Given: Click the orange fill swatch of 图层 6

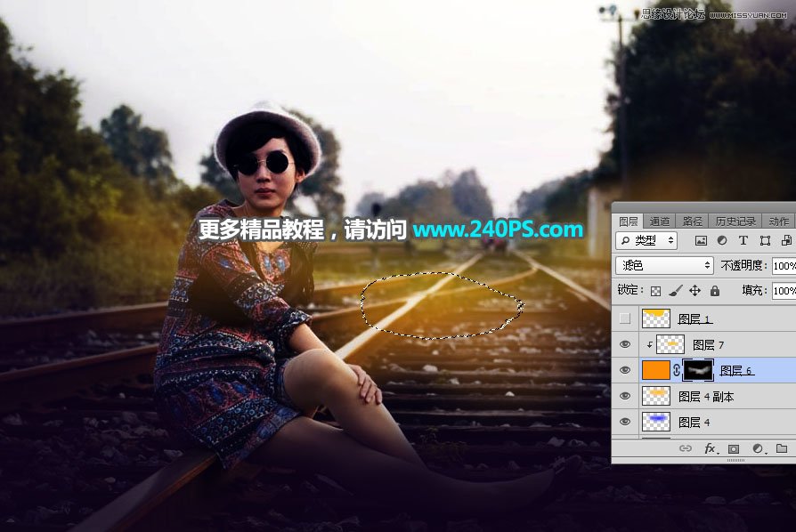Looking at the screenshot, I should [656, 370].
